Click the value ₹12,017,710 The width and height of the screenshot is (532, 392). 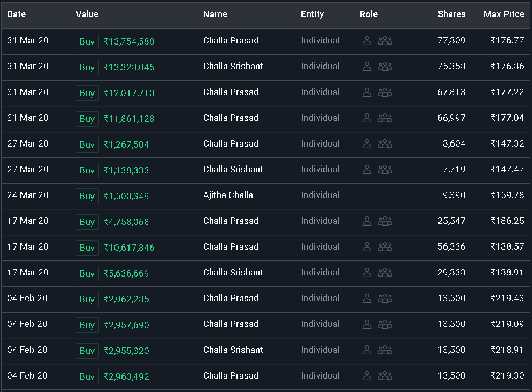(130, 93)
